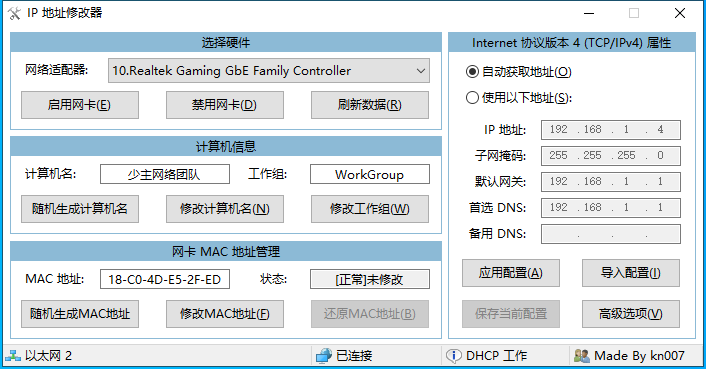Image resolution: width=706 pixels, height=369 pixels.
Task: Click the connected globe icon in status bar
Action: click(x=324, y=356)
